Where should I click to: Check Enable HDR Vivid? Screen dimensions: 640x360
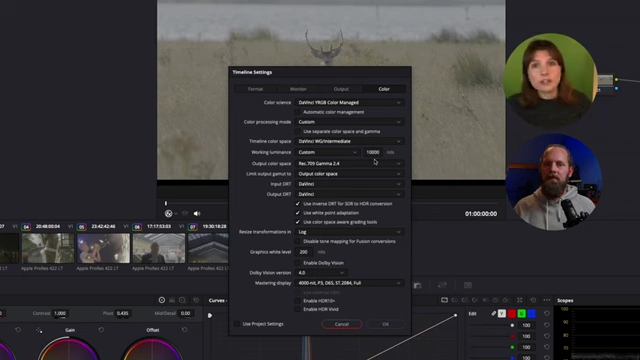point(298,309)
